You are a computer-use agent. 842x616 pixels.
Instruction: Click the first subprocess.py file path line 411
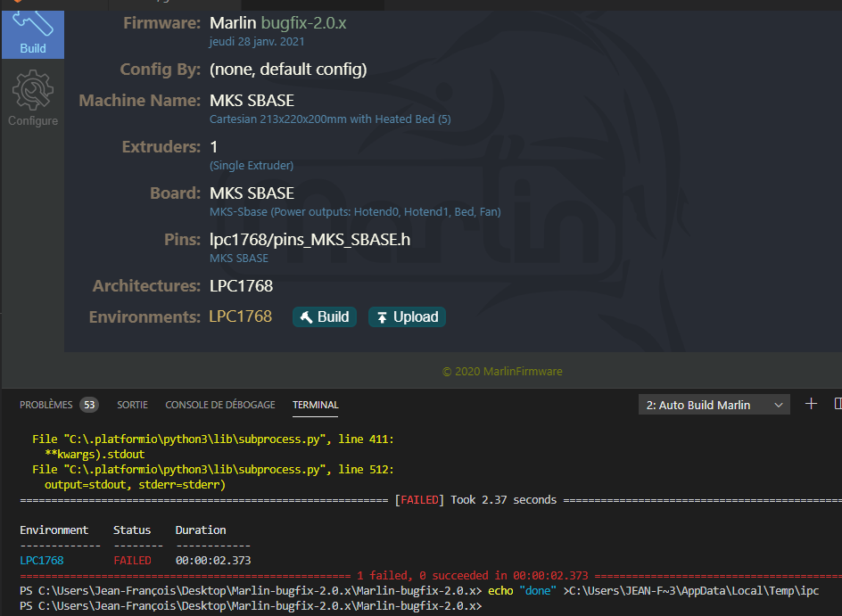click(x=212, y=439)
